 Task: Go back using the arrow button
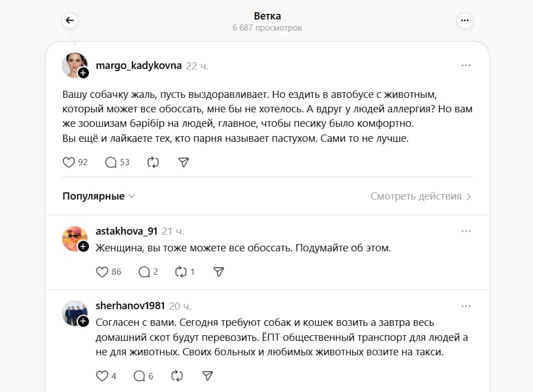(x=70, y=21)
